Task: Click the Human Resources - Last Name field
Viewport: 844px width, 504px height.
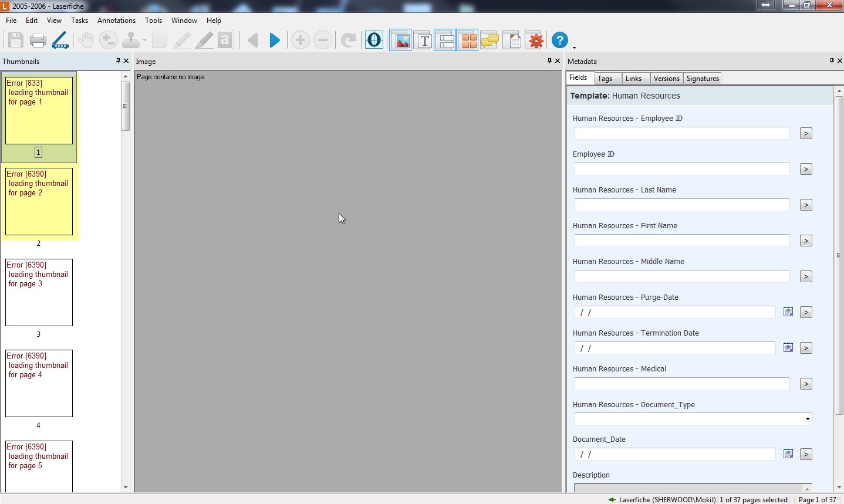Action: click(x=681, y=205)
